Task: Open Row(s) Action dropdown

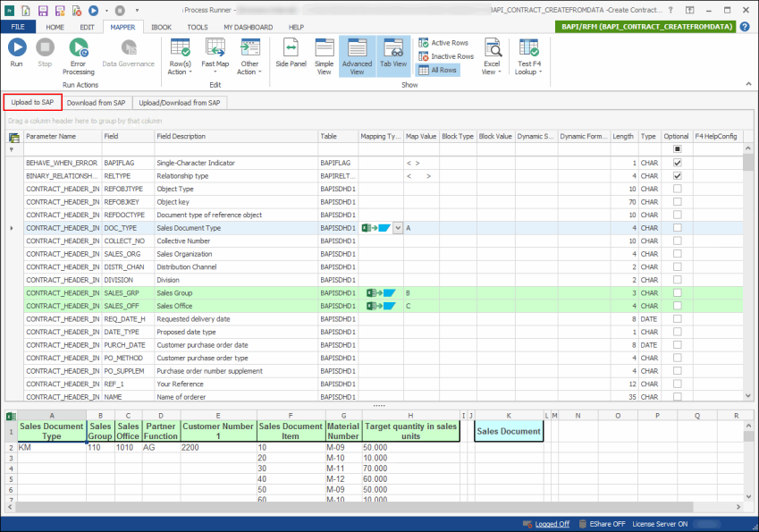Action: coord(180,57)
